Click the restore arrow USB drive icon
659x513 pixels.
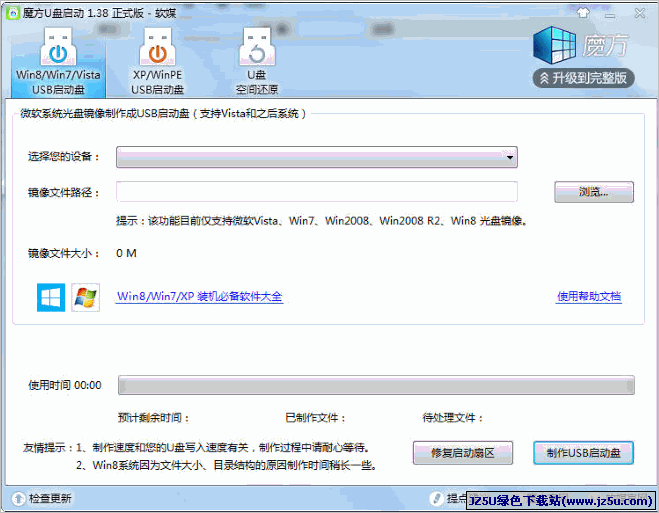pyautogui.click(x=257, y=46)
